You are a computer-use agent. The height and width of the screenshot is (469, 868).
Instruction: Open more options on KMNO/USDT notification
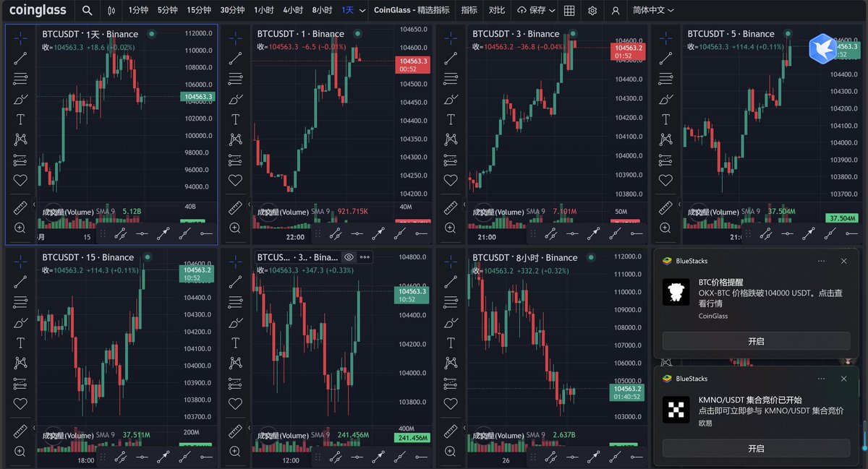[821, 378]
